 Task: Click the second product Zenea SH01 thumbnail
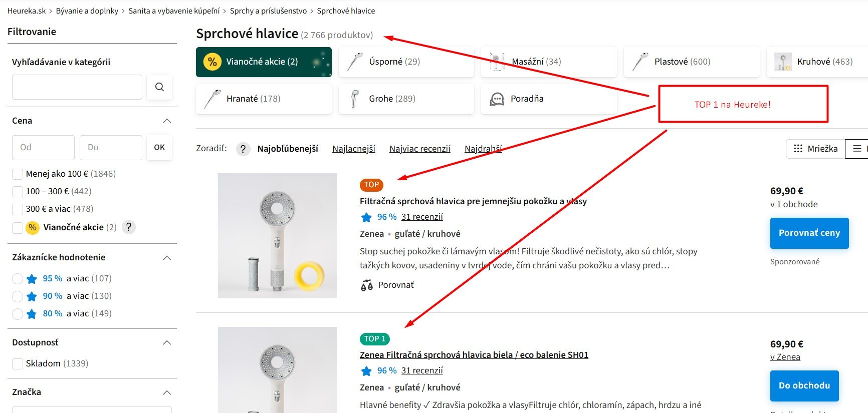(278, 370)
